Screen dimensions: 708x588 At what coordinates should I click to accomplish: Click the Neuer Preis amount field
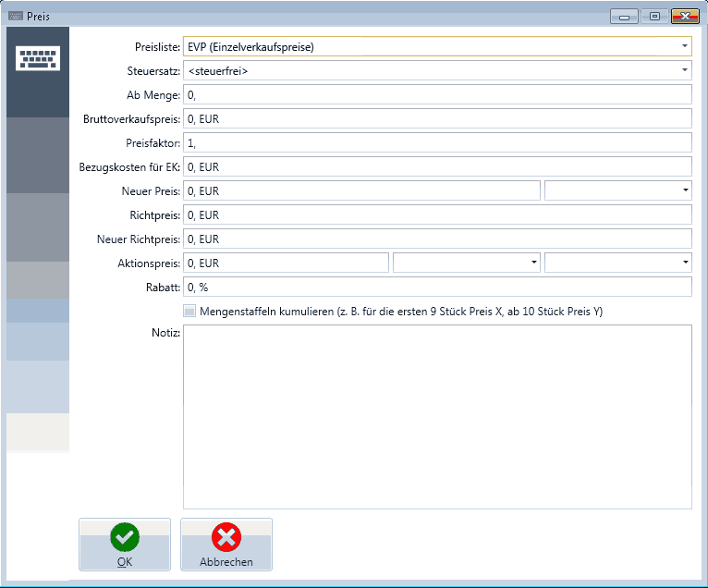coord(361,190)
